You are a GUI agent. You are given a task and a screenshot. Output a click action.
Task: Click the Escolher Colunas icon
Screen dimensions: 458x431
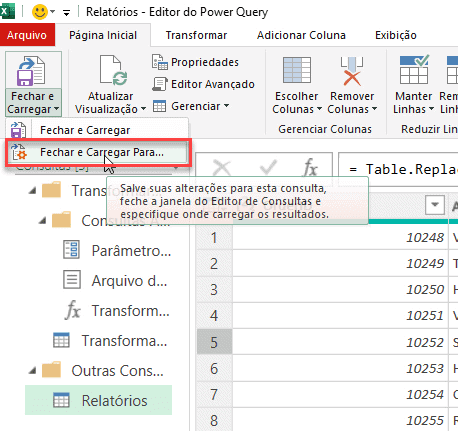(x=297, y=70)
